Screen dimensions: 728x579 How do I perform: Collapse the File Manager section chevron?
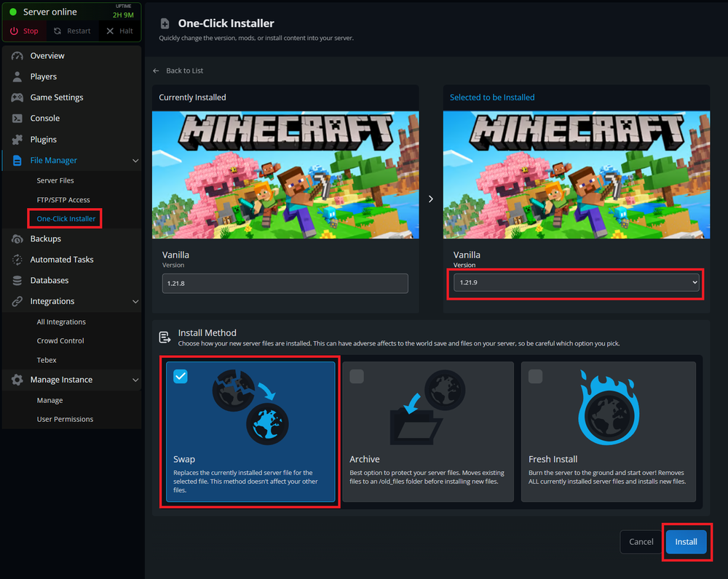tap(135, 161)
